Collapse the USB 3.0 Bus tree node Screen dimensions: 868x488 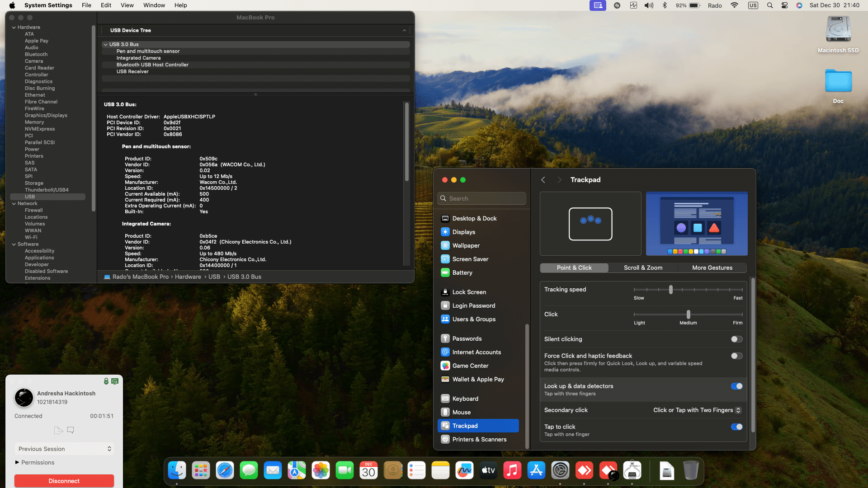point(105,44)
